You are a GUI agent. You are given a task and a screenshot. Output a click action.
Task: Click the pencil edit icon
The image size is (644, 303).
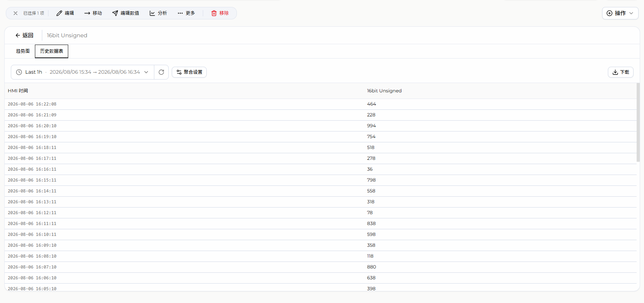(x=59, y=13)
